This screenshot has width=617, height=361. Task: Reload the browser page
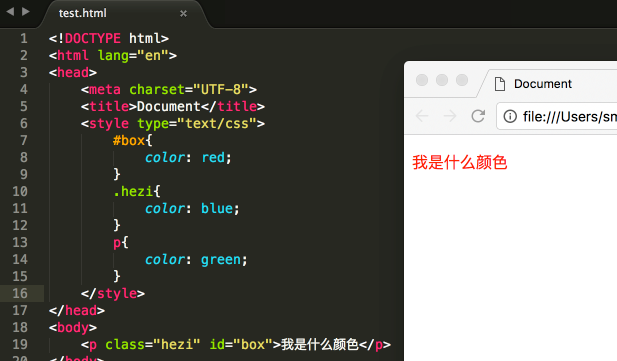[x=478, y=116]
